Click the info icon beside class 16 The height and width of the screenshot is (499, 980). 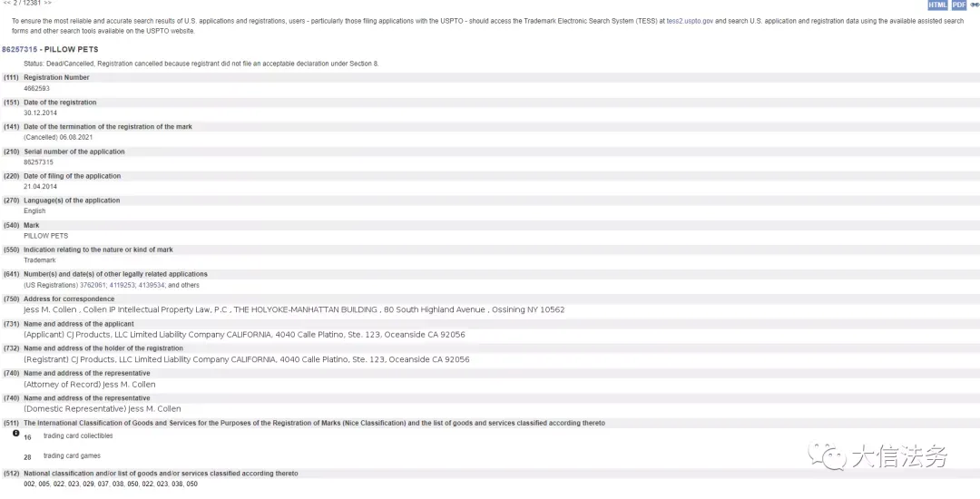(16, 433)
